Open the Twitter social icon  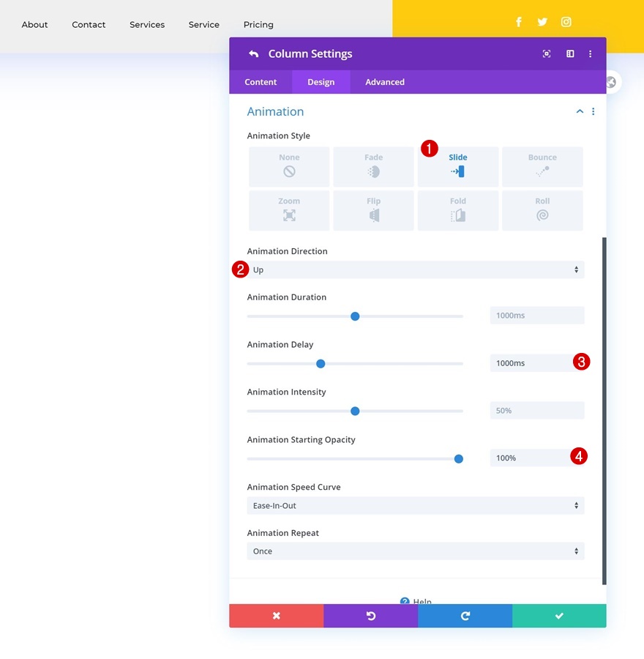pos(542,22)
